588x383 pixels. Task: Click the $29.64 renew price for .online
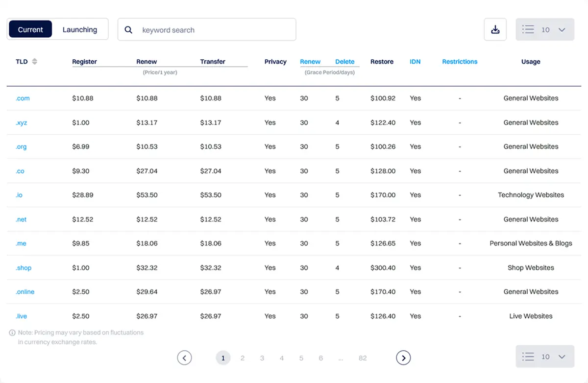click(147, 292)
